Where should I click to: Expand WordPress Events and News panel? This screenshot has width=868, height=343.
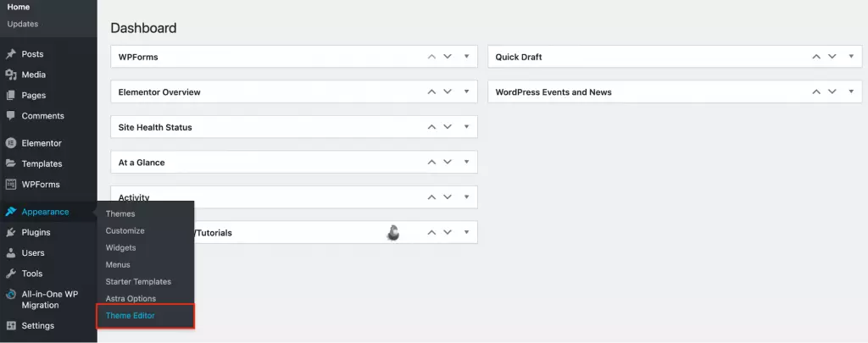click(851, 91)
